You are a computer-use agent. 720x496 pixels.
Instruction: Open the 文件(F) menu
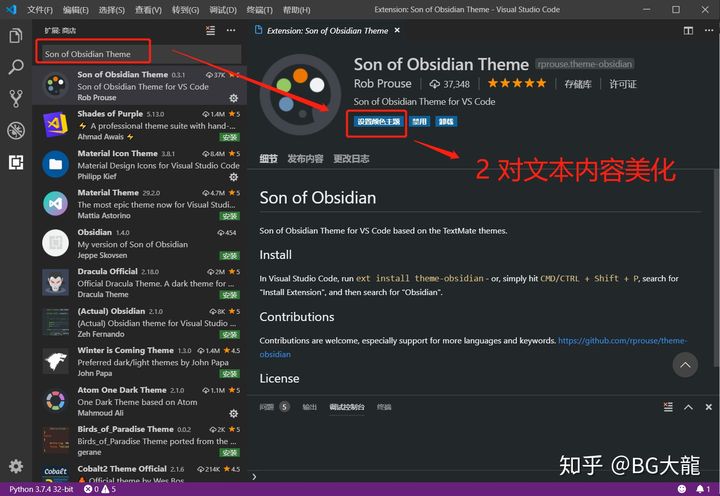coord(39,10)
